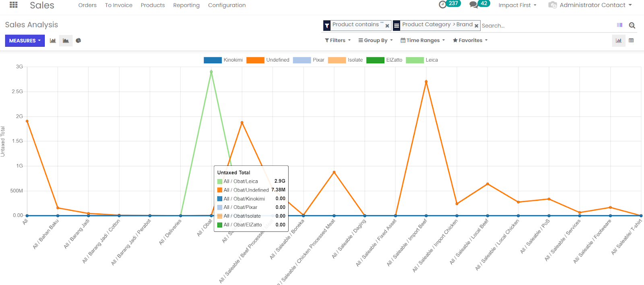This screenshot has height=285, width=644.
Task: Toggle the Undefined legend series
Action: [268, 60]
